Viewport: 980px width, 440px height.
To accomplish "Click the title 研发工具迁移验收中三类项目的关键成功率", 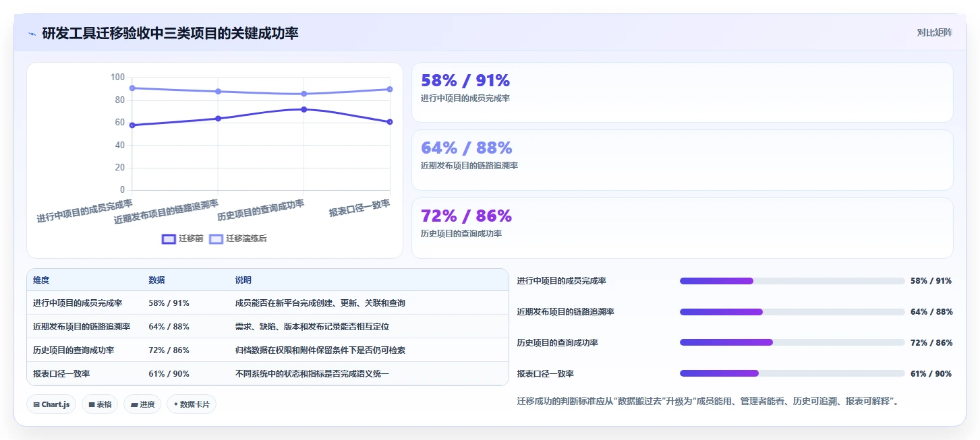I will 170,33.
